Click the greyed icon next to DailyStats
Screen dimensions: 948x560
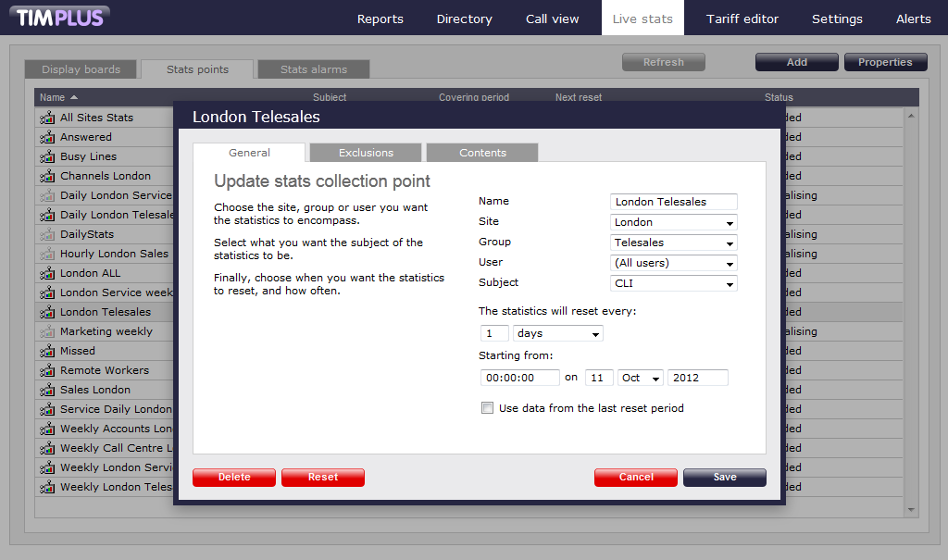click(x=47, y=234)
